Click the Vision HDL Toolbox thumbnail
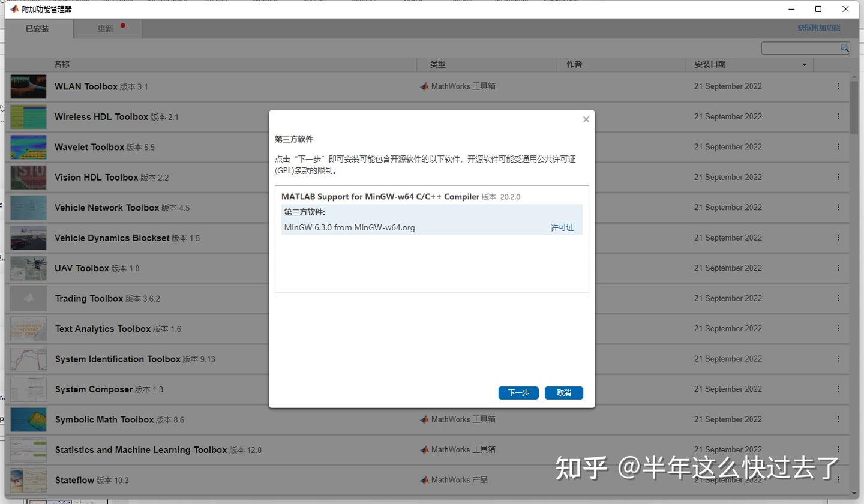Image resolution: width=864 pixels, height=504 pixels. 28,177
